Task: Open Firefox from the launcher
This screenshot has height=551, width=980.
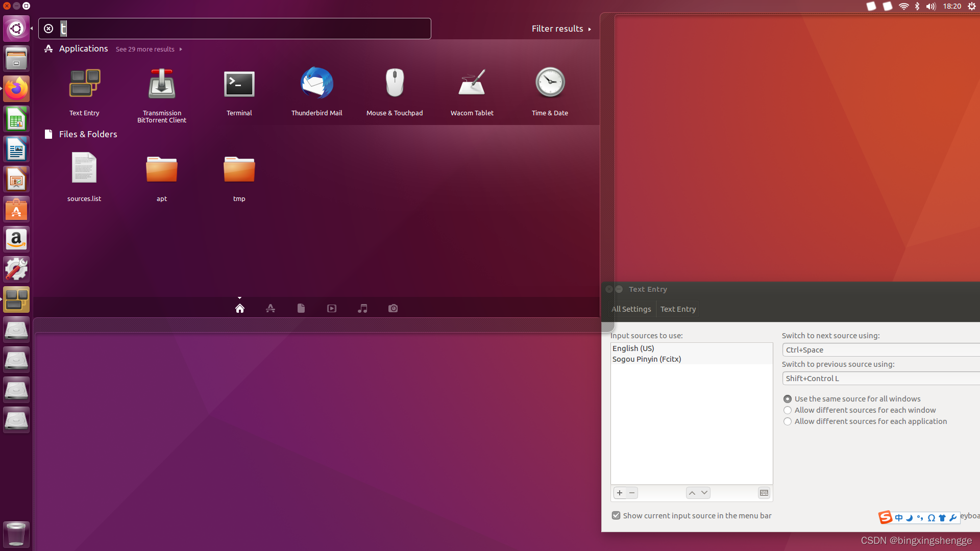Action: pyautogui.click(x=16, y=88)
